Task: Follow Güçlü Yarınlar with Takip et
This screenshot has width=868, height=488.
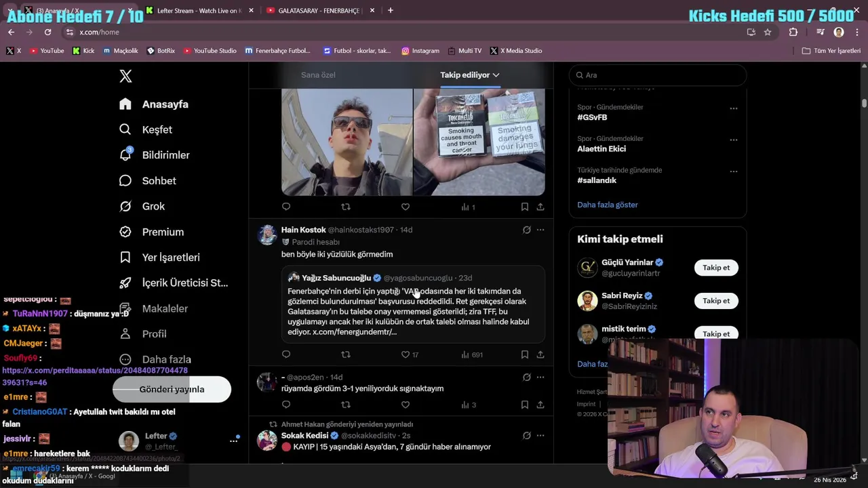Action: pos(716,268)
